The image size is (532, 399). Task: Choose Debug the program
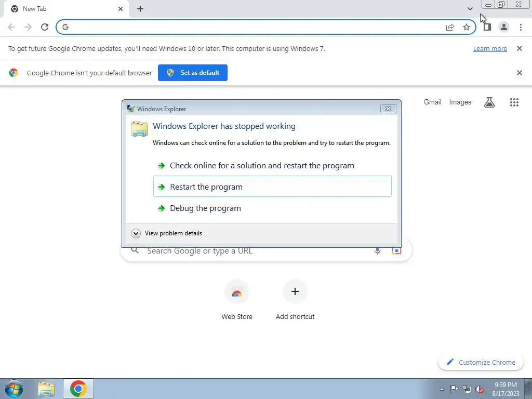point(272,208)
